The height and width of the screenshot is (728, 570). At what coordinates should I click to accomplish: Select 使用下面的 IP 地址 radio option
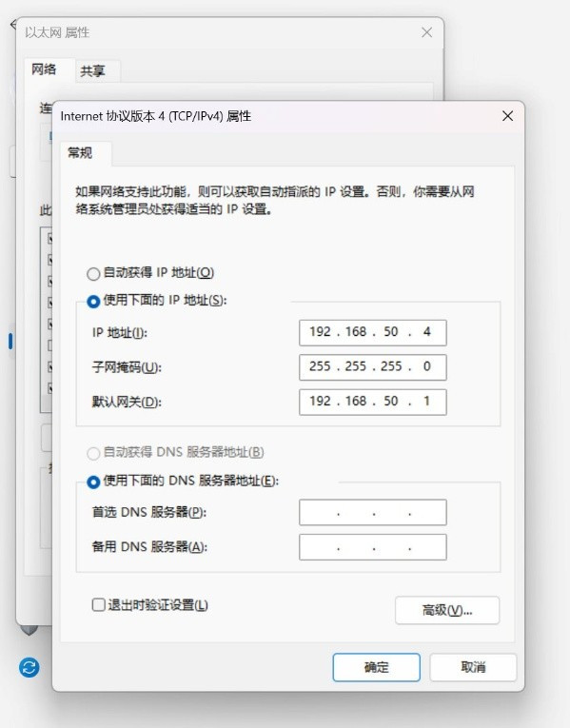[93, 302]
